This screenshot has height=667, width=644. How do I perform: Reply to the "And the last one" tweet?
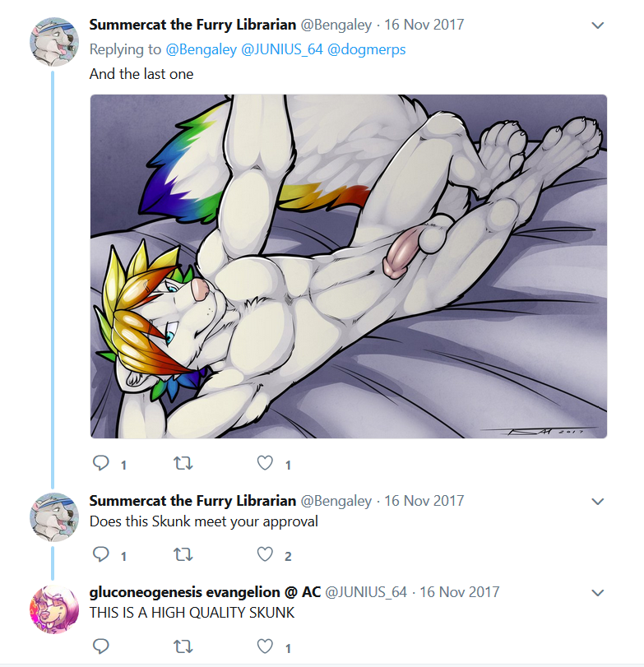point(101,463)
